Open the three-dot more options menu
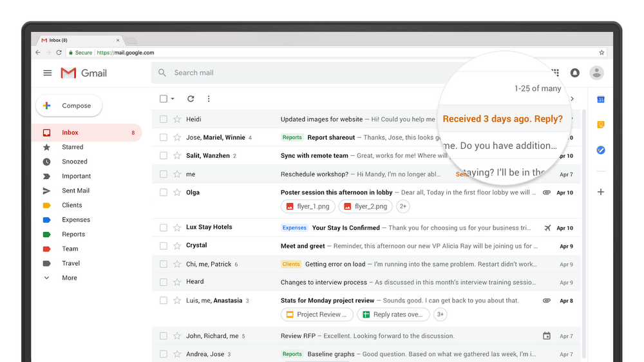The height and width of the screenshot is (362, 644). (208, 99)
